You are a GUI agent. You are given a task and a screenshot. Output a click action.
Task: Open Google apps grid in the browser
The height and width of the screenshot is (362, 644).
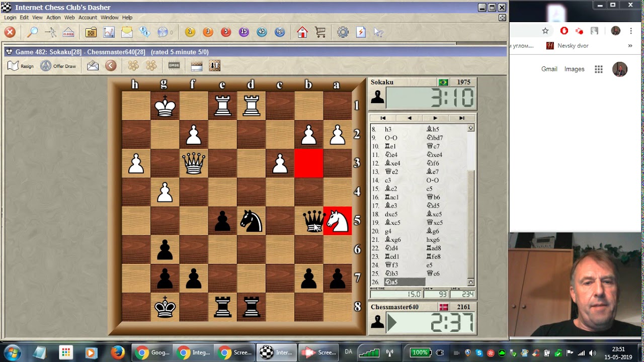599,69
